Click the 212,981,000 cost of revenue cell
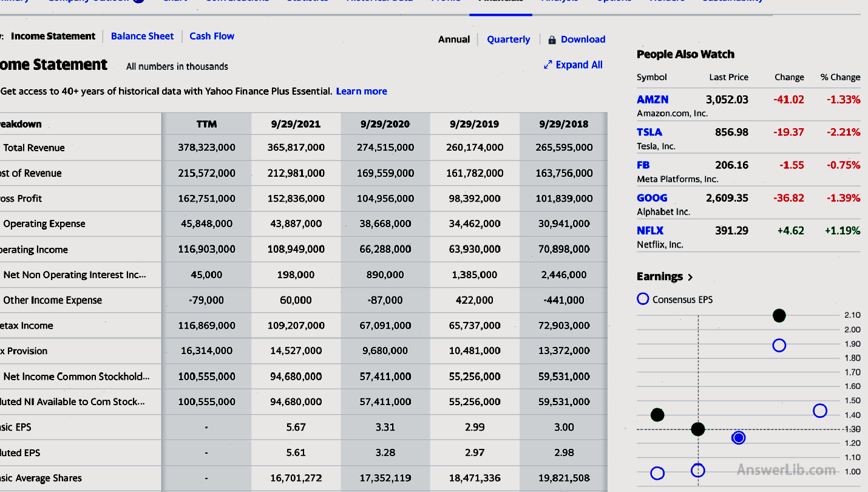This screenshot has width=868, height=492. point(296,173)
